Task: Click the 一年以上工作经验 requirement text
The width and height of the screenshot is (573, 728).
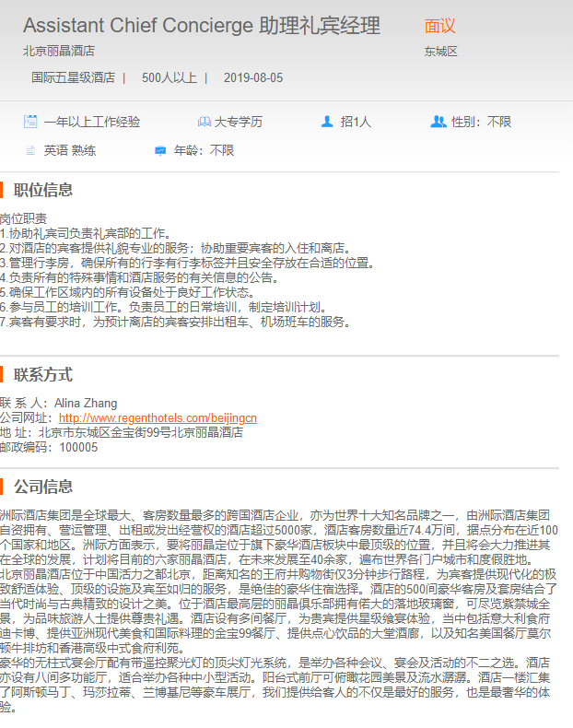Action: click(92, 122)
